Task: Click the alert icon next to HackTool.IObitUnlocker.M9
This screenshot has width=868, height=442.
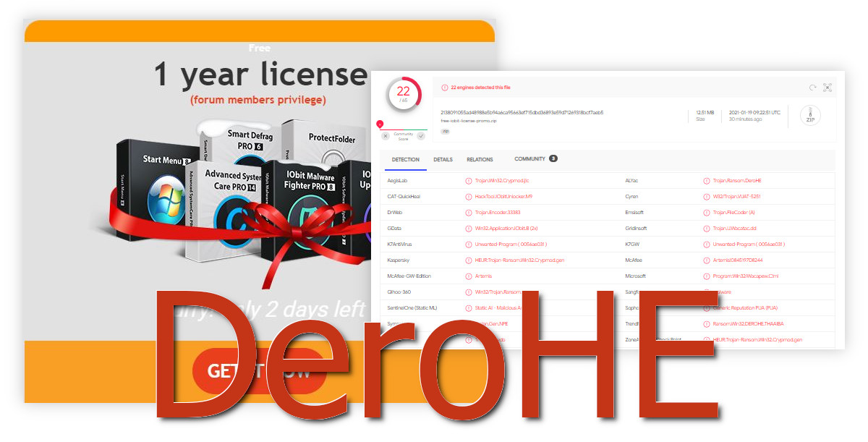Action: pyautogui.click(x=469, y=196)
